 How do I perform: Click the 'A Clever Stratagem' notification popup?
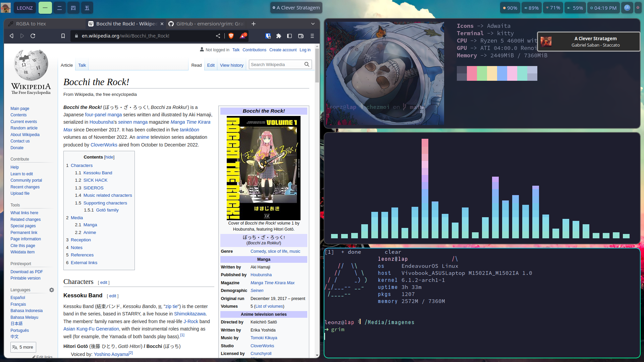point(589,42)
